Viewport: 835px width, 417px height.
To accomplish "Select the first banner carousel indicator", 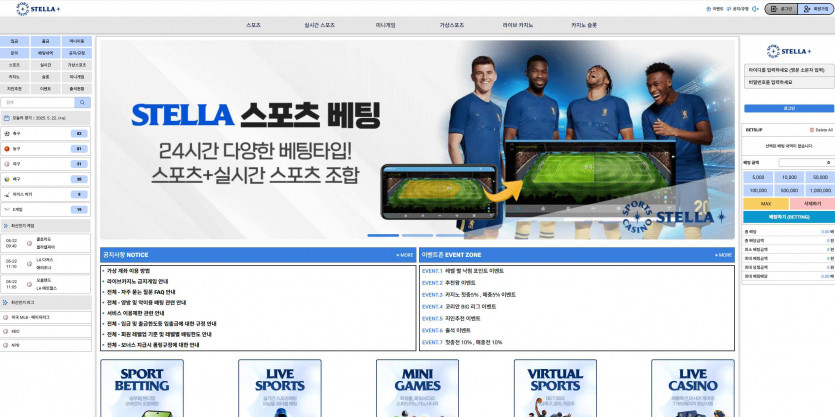I will (x=383, y=235).
